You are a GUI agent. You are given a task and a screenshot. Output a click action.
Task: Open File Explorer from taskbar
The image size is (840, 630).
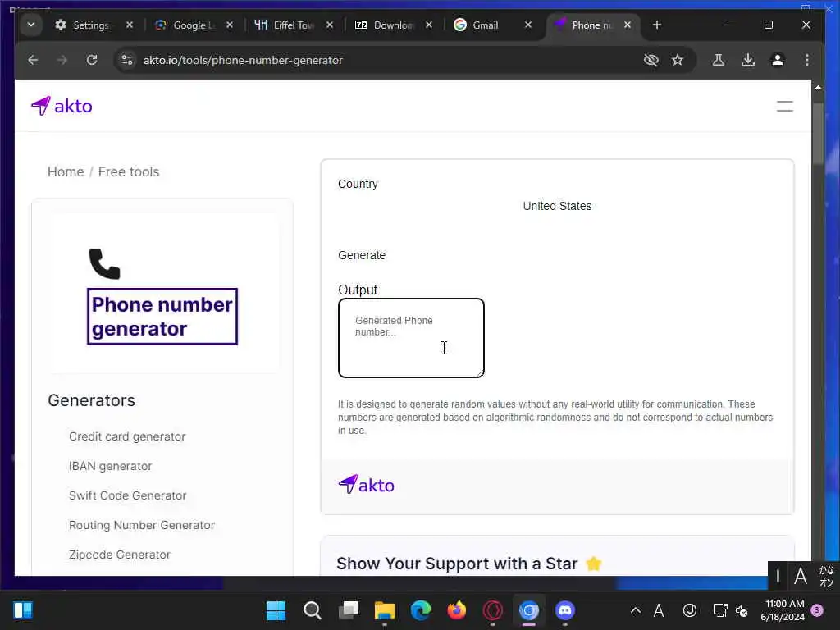(x=384, y=610)
